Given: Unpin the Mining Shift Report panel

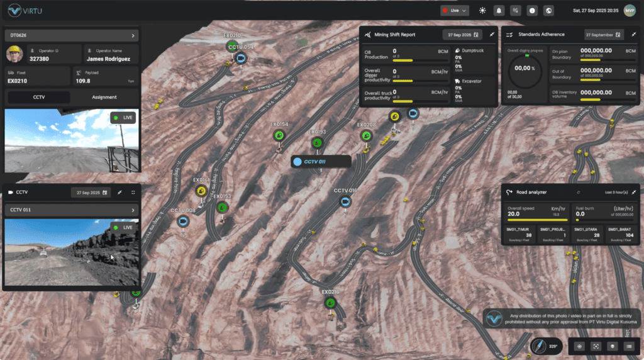Looking at the screenshot, I should pos(492,35).
